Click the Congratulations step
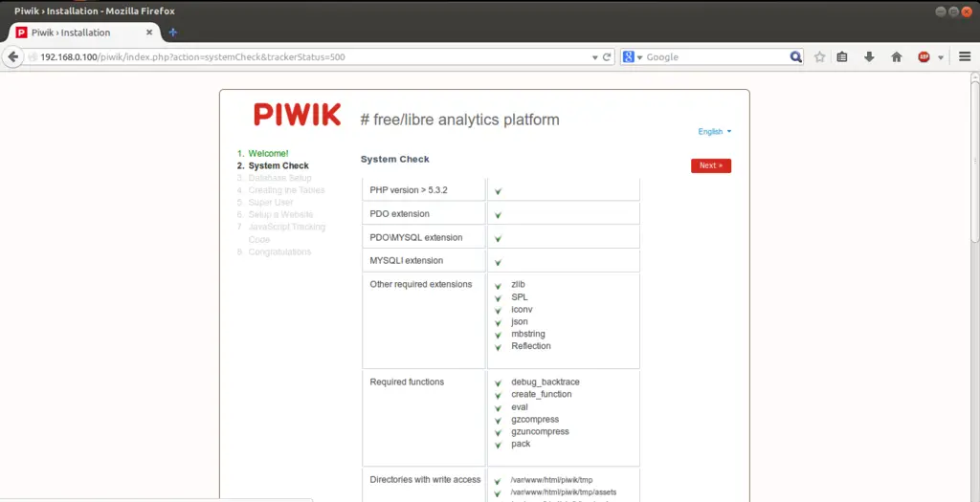The image size is (980, 502). [x=279, y=251]
